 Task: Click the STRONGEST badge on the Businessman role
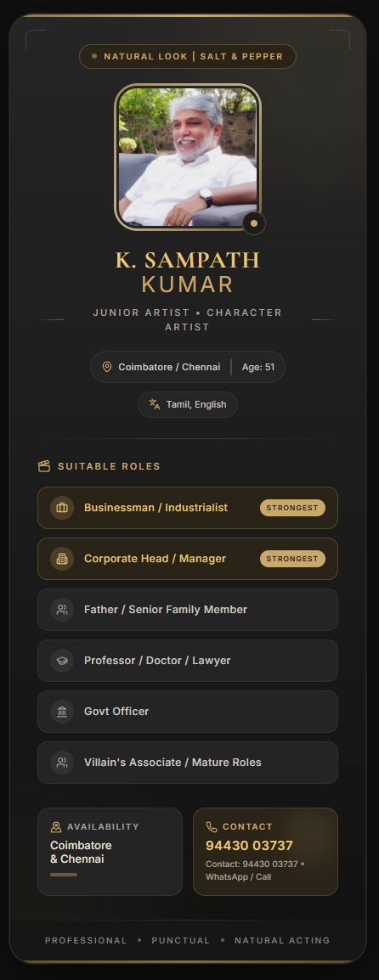(x=292, y=508)
